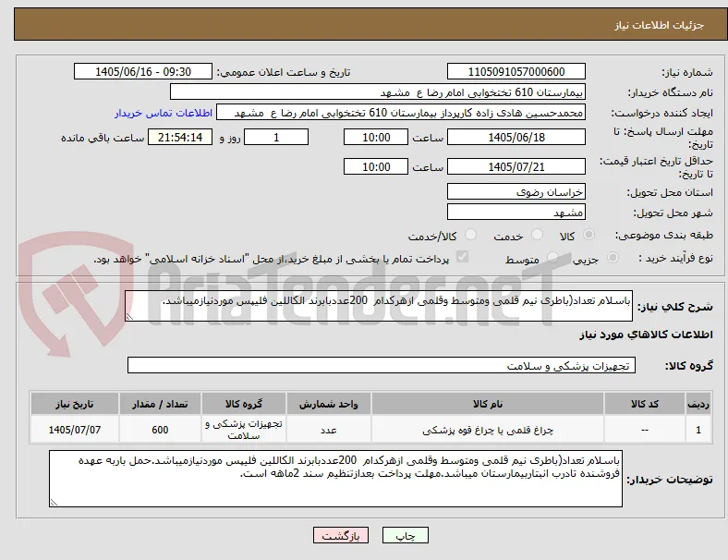Click the ساعت باقی مانده label
The image size is (728, 560).
tap(103, 138)
